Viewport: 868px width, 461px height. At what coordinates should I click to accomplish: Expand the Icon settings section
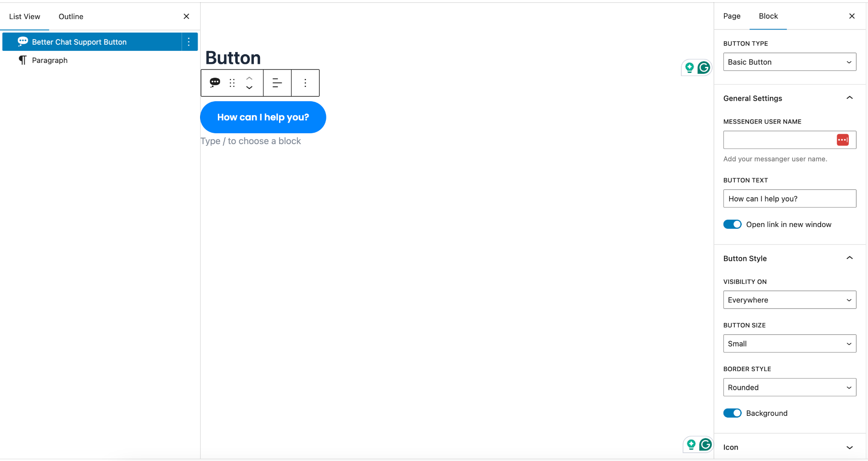click(x=849, y=447)
